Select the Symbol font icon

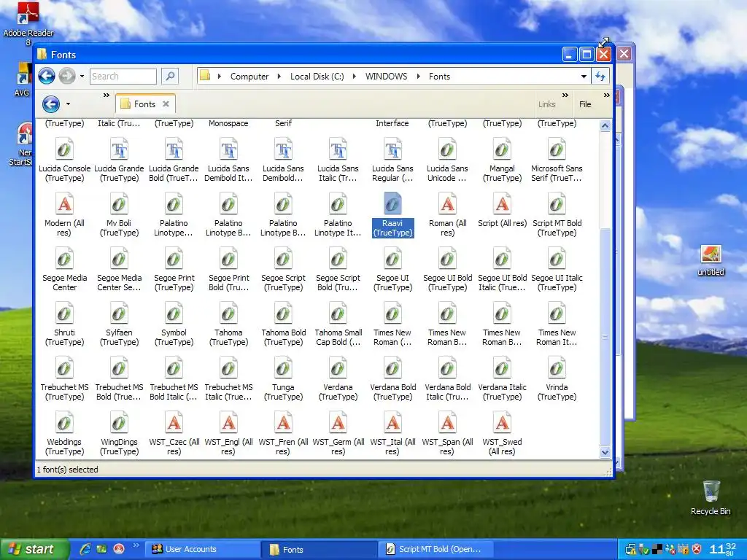tap(174, 314)
